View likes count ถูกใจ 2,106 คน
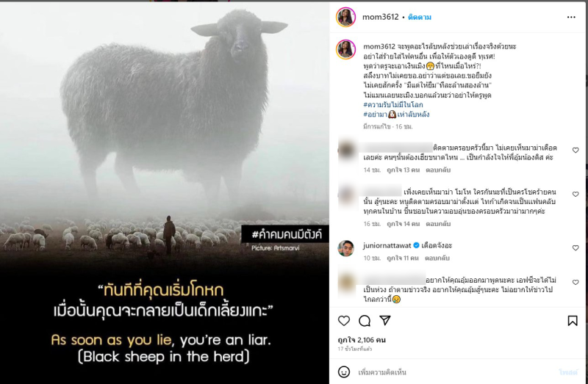The image size is (588, 384). coord(362,340)
